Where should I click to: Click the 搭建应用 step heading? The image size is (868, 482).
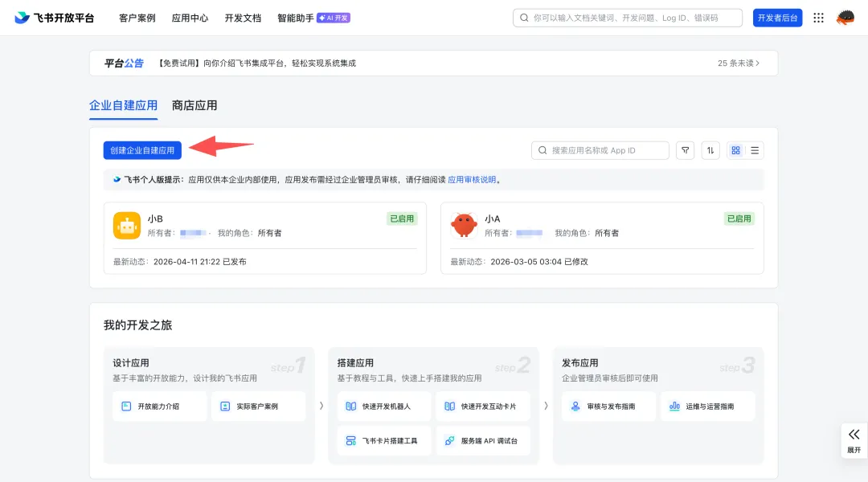coord(355,363)
